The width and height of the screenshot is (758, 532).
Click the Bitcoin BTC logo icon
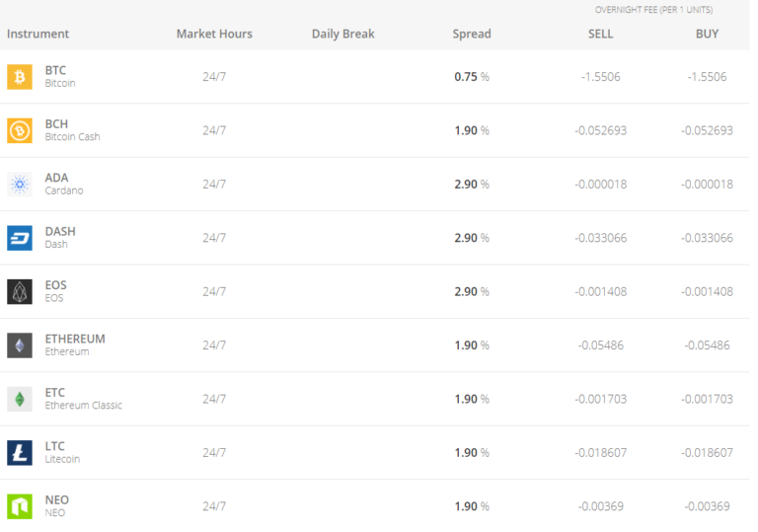(x=20, y=77)
